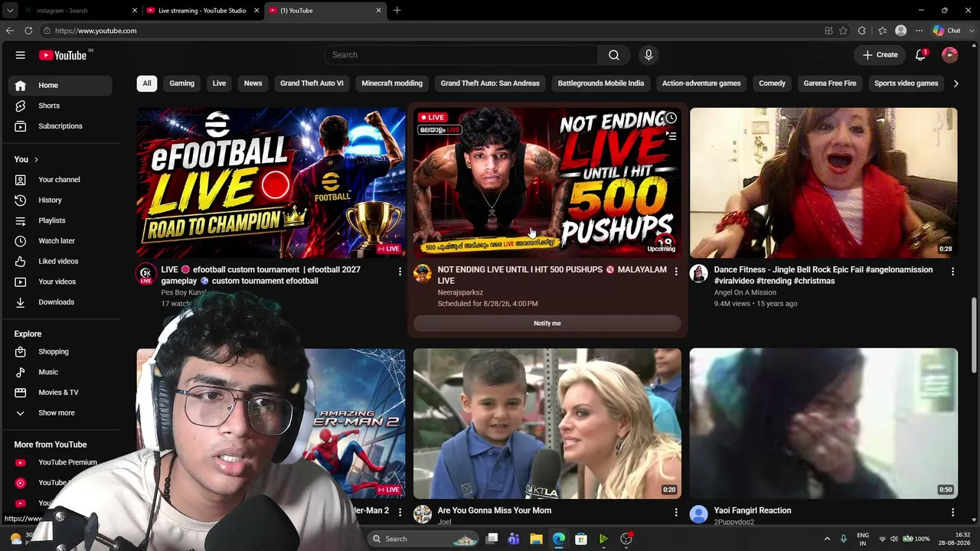The image size is (980, 551).
Task: Show more category chips with right arrow
Action: 955,83
